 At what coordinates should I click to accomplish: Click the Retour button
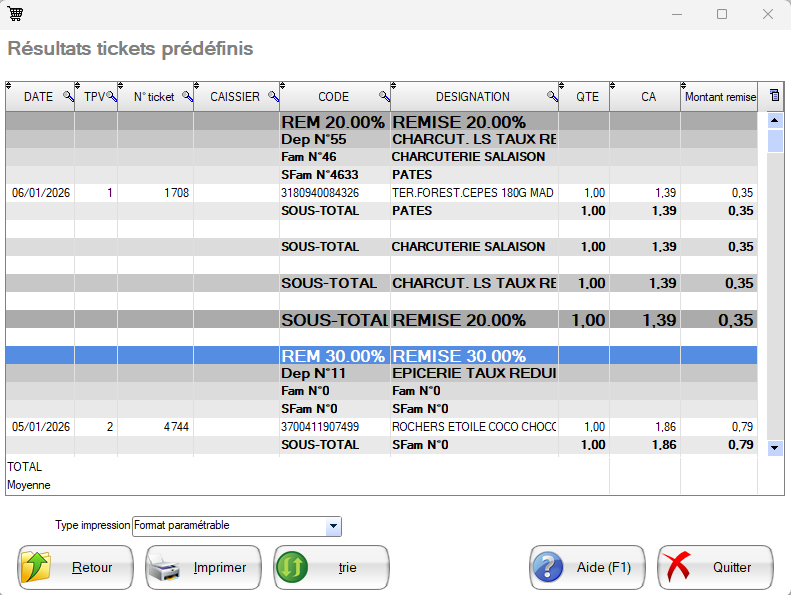75,567
